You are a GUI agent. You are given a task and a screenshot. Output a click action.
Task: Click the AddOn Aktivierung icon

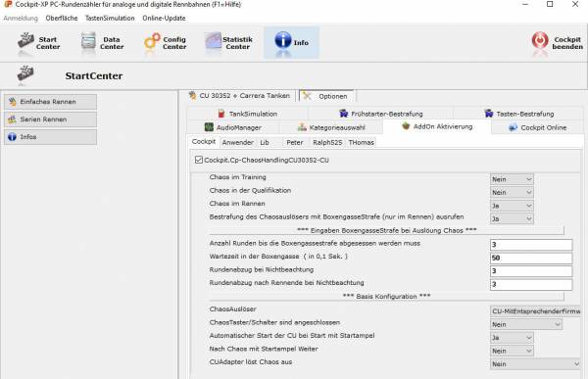point(406,126)
